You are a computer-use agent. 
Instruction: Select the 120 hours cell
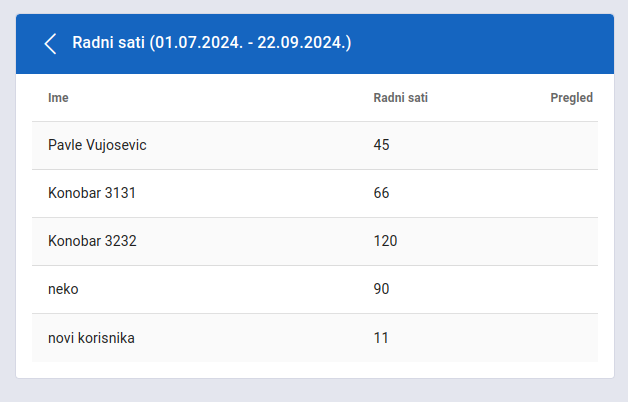coord(385,241)
